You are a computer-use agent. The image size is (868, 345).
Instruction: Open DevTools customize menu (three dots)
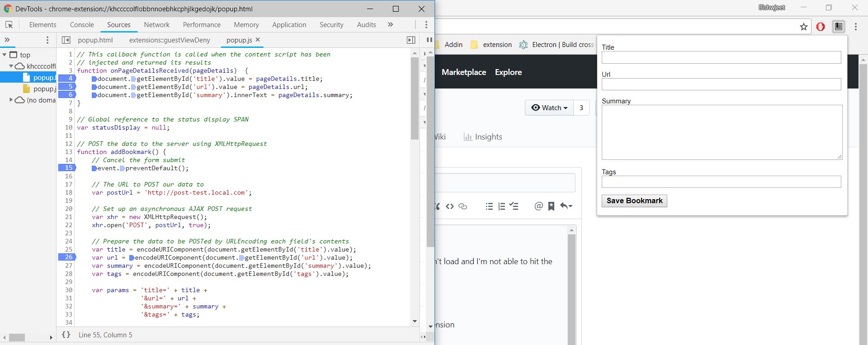tap(426, 25)
